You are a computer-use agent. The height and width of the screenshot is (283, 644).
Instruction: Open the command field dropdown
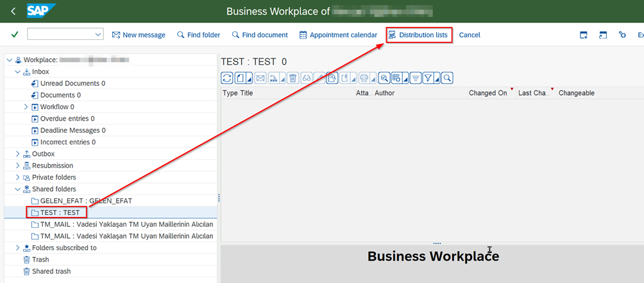click(98, 35)
